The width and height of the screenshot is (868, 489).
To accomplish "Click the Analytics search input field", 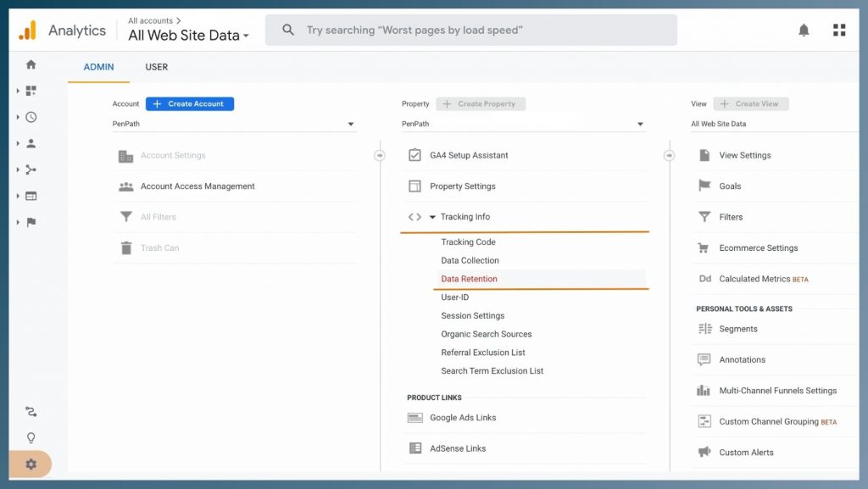I will pos(471,30).
